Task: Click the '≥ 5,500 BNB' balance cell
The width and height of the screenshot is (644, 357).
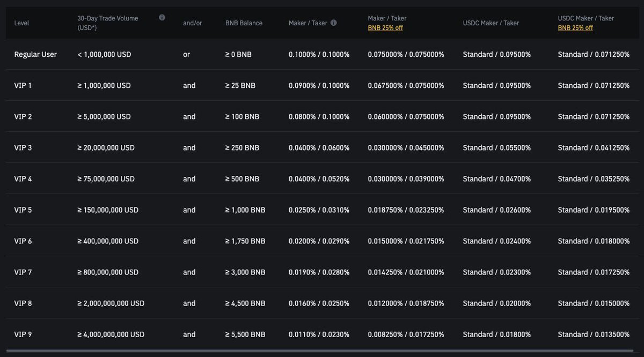Action: 245,334
